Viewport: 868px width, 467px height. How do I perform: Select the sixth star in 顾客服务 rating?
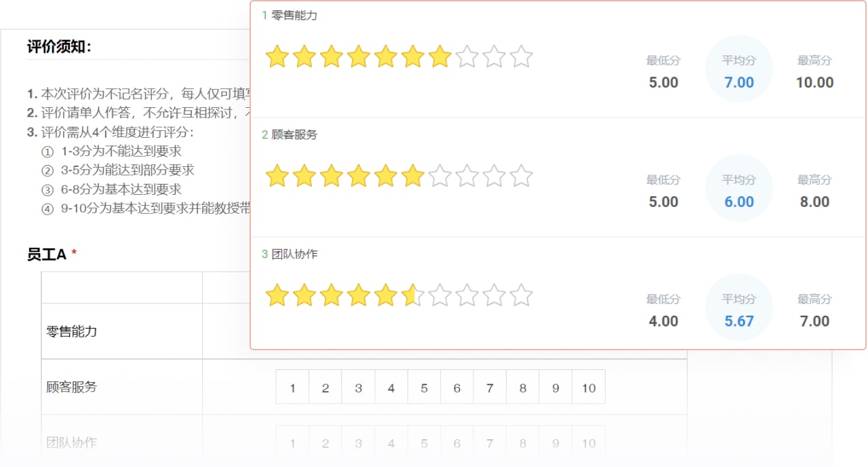click(412, 176)
